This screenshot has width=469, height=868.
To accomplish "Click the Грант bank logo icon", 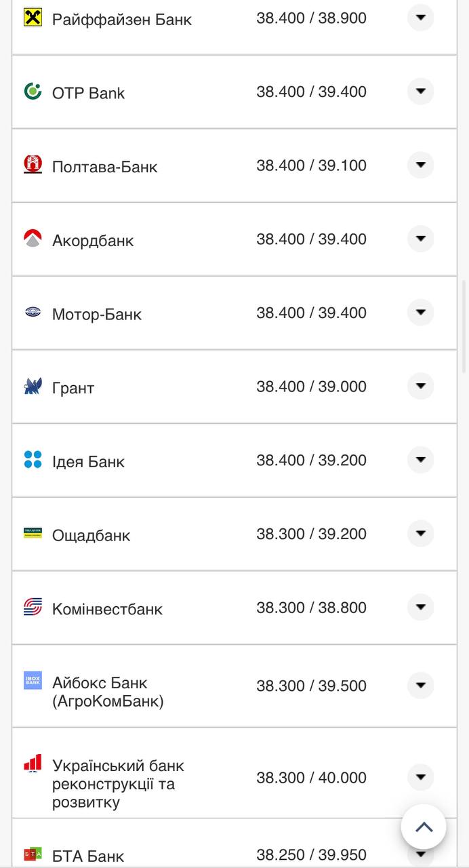I will click(x=33, y=387).
